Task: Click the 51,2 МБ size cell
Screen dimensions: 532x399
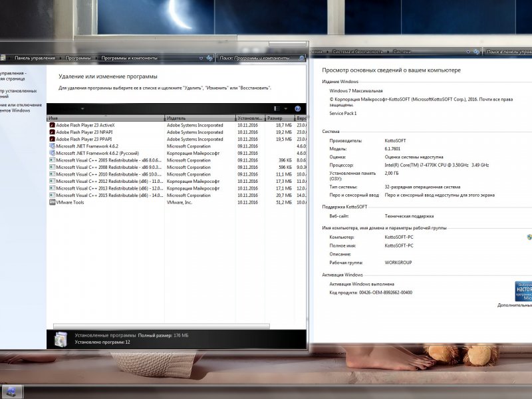Action: click(x=284, y=203)
